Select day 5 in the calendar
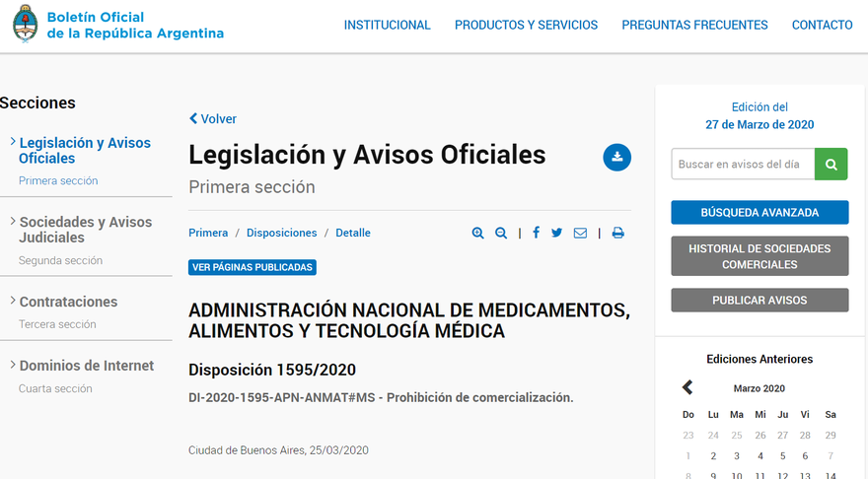The width and height of the screenshot is (868, 479). coord(783,455)
